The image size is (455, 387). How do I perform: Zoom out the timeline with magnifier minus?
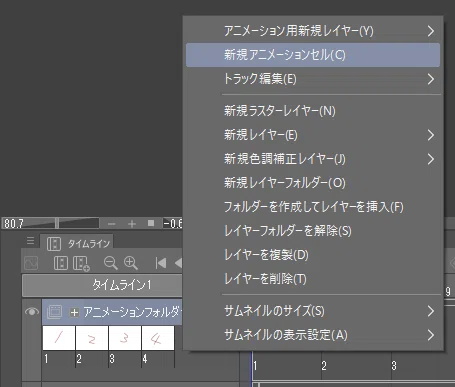tap(110, 263)
